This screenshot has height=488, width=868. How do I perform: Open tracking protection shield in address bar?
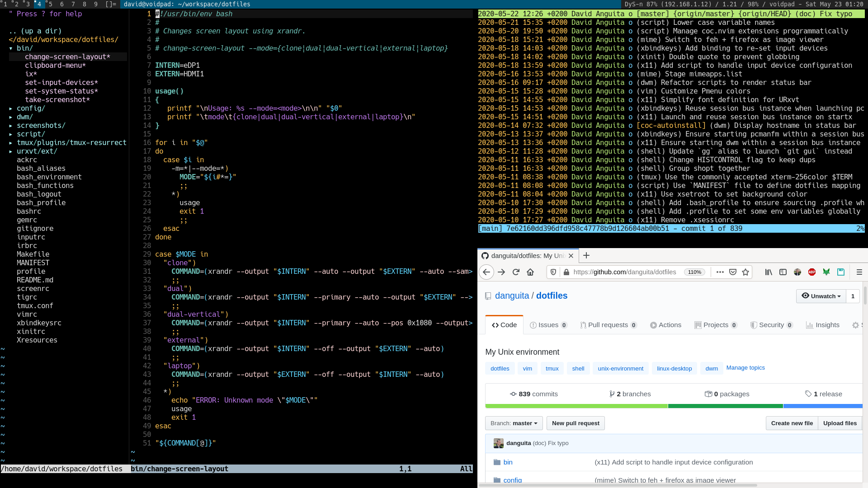pos(553,272)
